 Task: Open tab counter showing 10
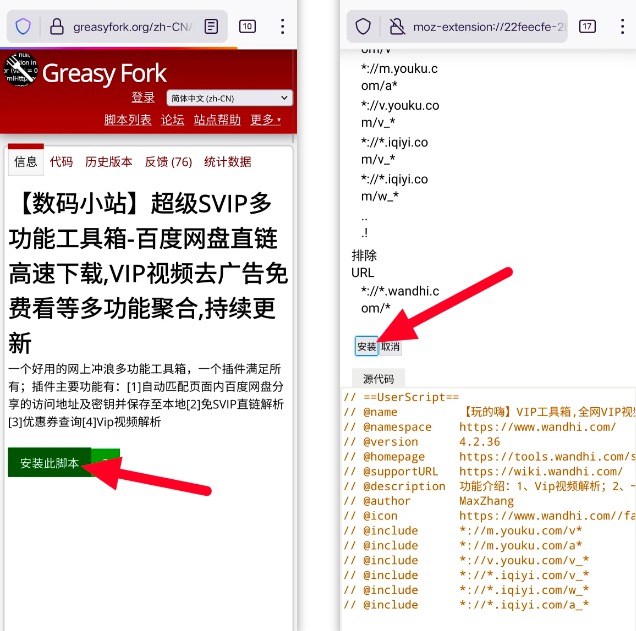pyautogui.click(x=247, y=27)
